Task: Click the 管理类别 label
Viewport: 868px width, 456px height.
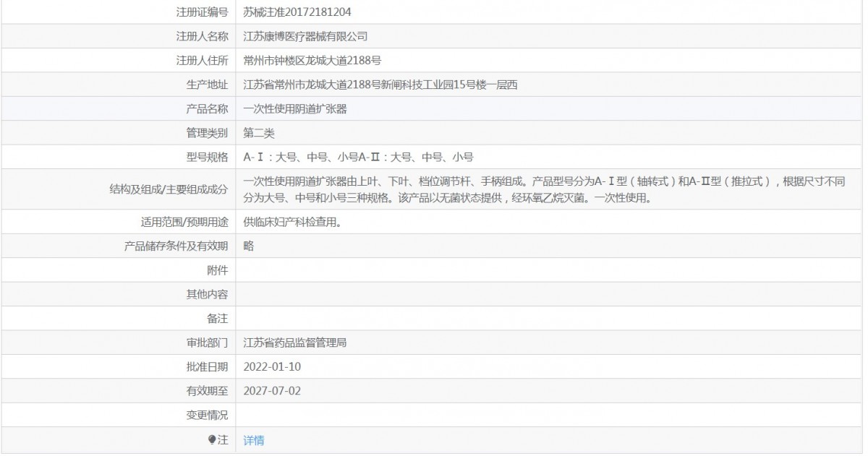Action: coord(207,133)
